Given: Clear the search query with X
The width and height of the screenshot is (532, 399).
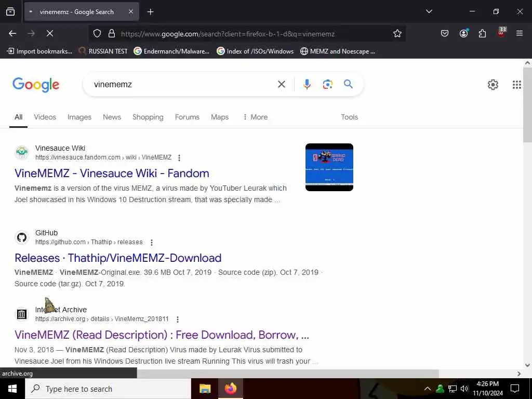Looking at the screenshot, I should coord(281,84).
